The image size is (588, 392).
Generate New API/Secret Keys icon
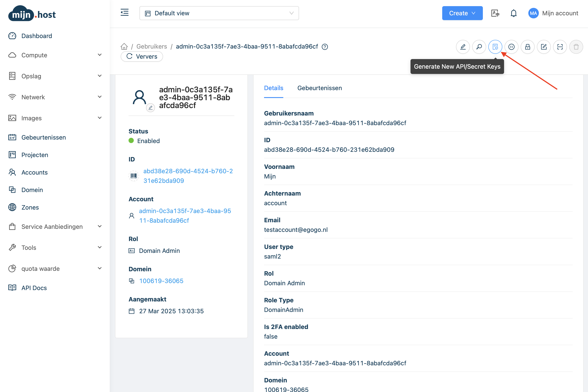(x=495, y=47)
